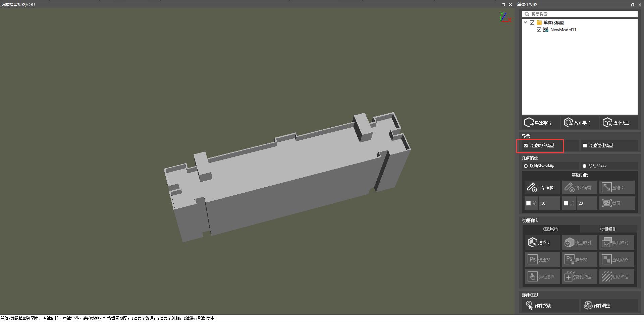Click the 屏幕PS button
Image resolution: width=644 pixels, height=322 pixels.
(x=580, y=260)
